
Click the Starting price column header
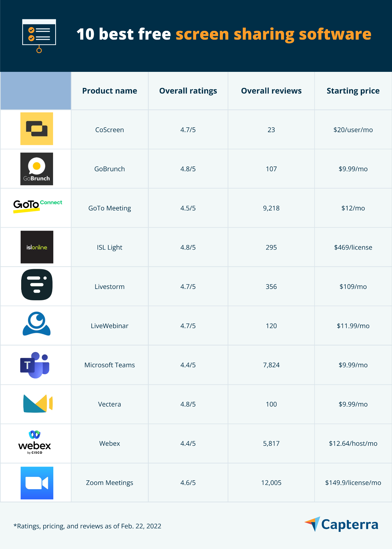pyautogui.click(x=353, y=91)
